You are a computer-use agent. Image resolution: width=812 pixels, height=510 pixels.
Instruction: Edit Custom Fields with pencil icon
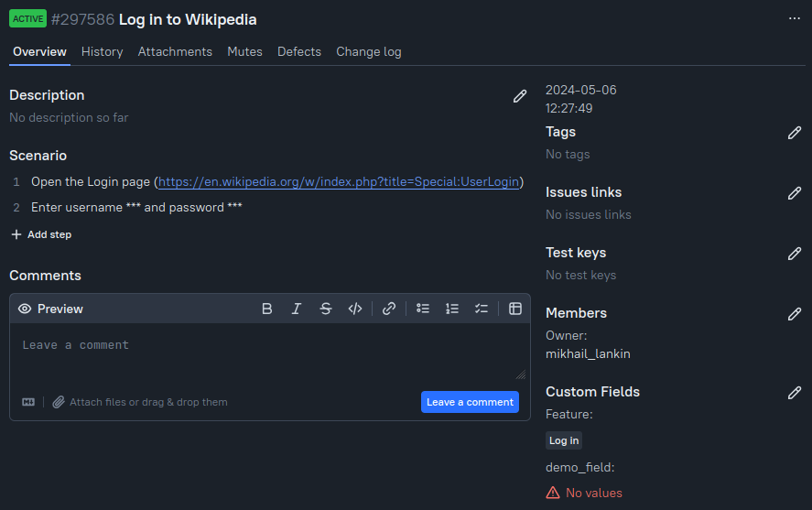795,393
